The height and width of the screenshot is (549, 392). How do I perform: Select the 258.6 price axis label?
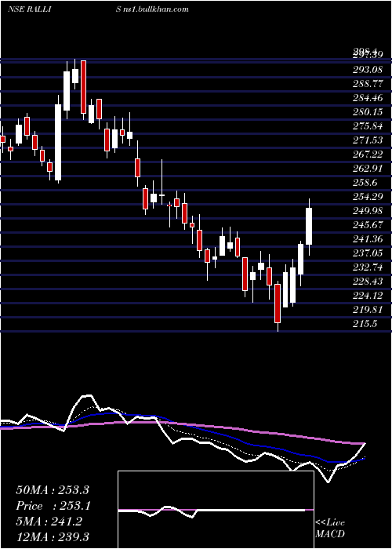[365, 183]
